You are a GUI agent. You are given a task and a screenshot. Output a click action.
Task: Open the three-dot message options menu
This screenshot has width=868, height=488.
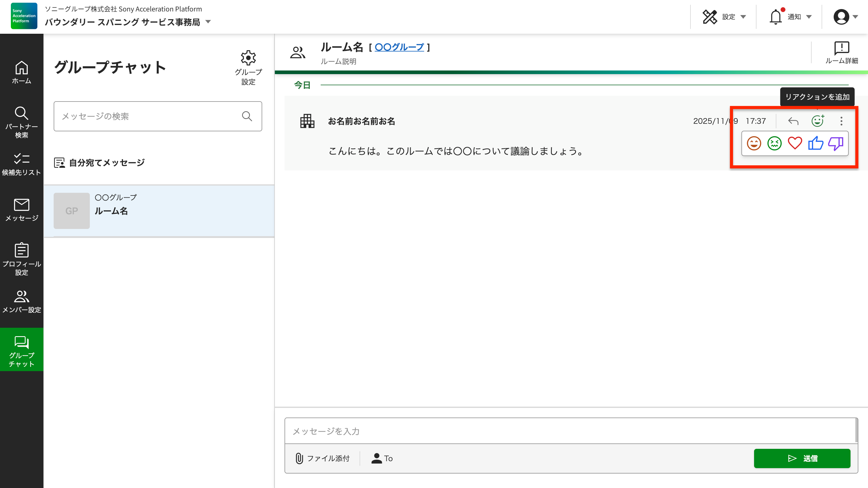pos(841,121)
